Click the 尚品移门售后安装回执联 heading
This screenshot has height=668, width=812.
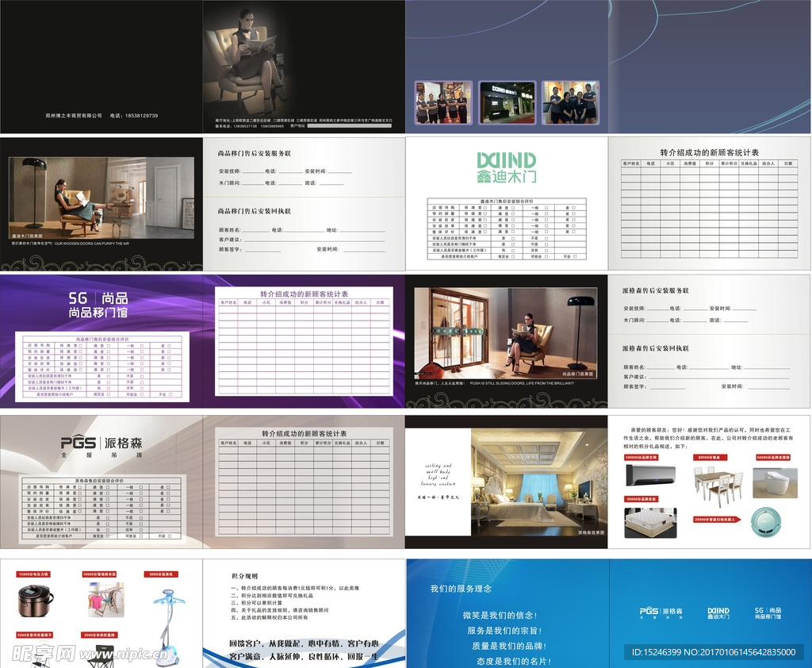click(x=255, y=211)
